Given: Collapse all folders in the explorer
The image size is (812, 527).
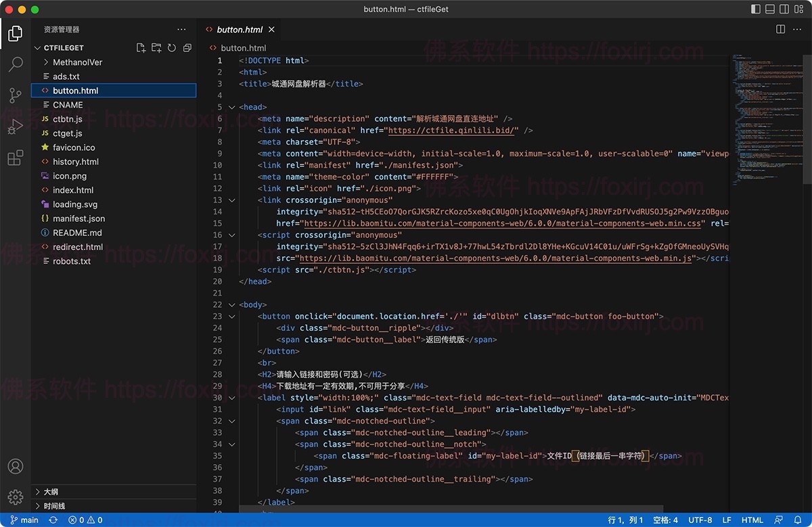Looking at the screenshot, I should pos(187,47).
